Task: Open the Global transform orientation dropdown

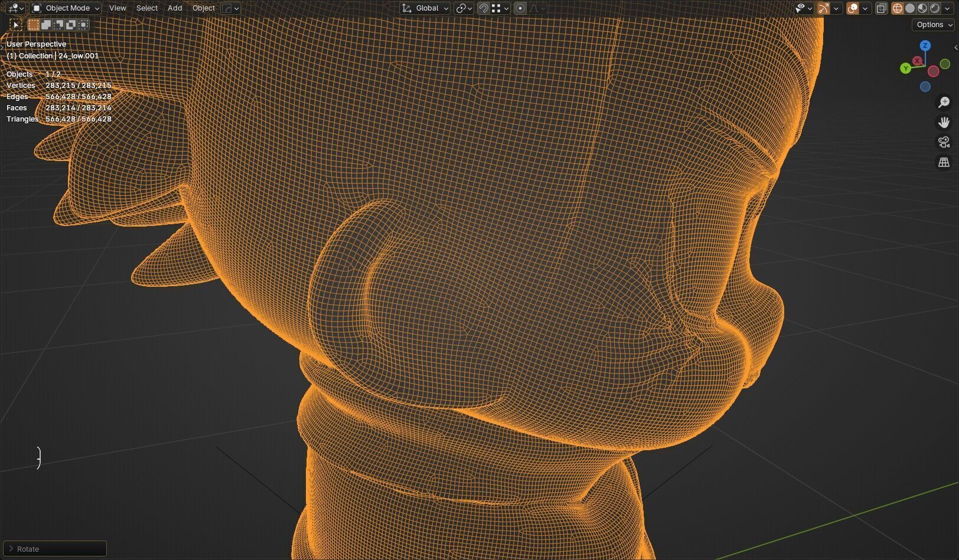Action: [x=425, y=8]
